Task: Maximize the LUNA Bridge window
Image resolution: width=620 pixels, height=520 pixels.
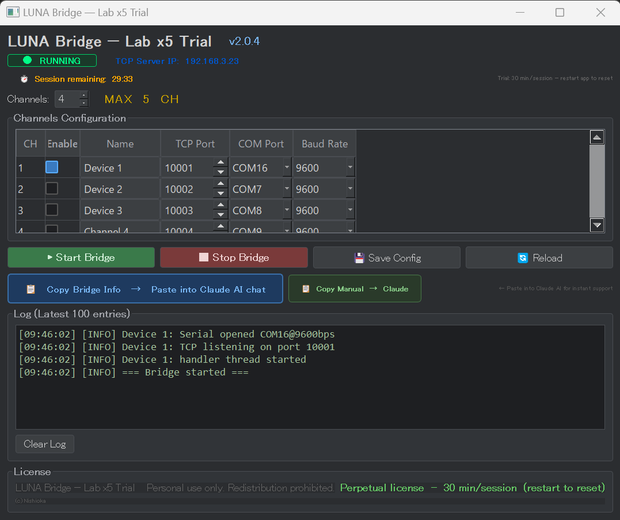Action: pos(560,12)
